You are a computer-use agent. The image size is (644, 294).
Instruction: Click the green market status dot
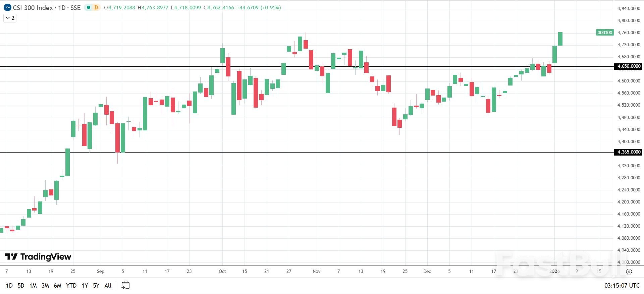click(89, 7)
